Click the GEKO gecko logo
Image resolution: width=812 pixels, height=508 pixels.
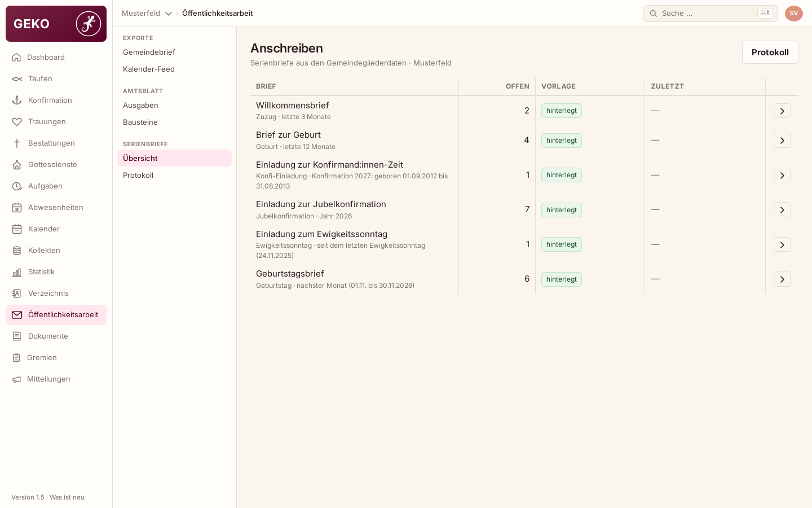click(x=89, y=24)
